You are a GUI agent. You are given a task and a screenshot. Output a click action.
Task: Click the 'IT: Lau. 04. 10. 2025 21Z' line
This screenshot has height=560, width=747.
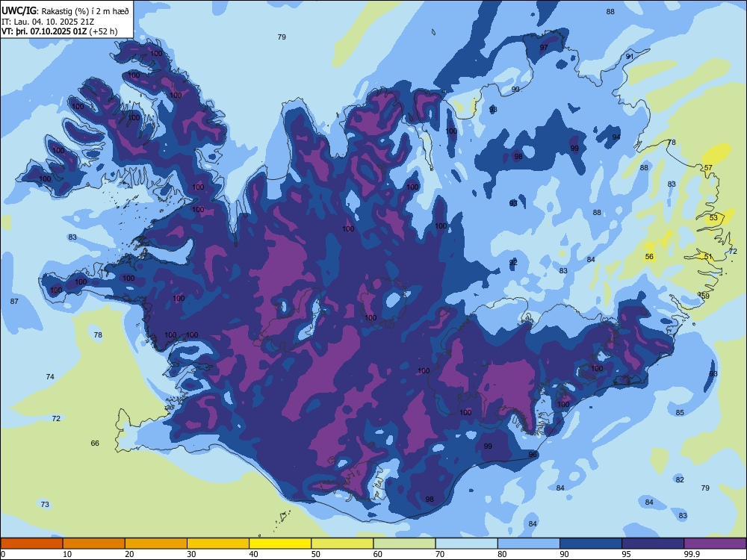48,22
